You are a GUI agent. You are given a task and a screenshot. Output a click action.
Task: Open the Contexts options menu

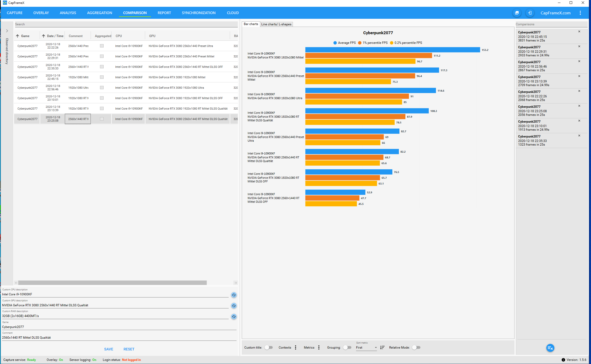click(295, 348)
